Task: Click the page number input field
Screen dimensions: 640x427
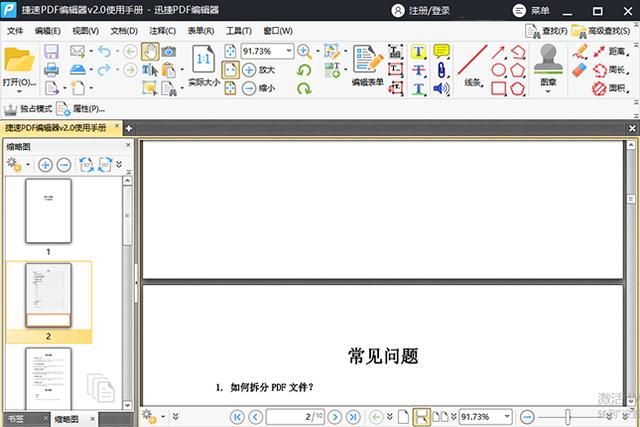Action: [295, 417]
